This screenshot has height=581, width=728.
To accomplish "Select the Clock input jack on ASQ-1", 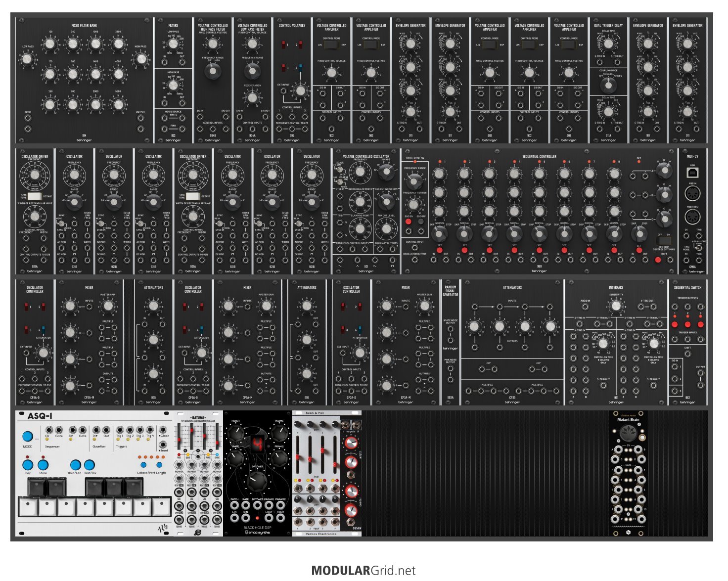I will tap(163, 430).
